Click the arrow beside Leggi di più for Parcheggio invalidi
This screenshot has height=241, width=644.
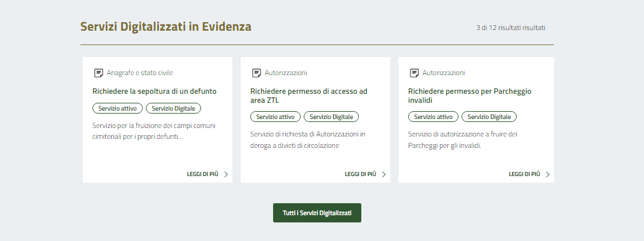547,174
